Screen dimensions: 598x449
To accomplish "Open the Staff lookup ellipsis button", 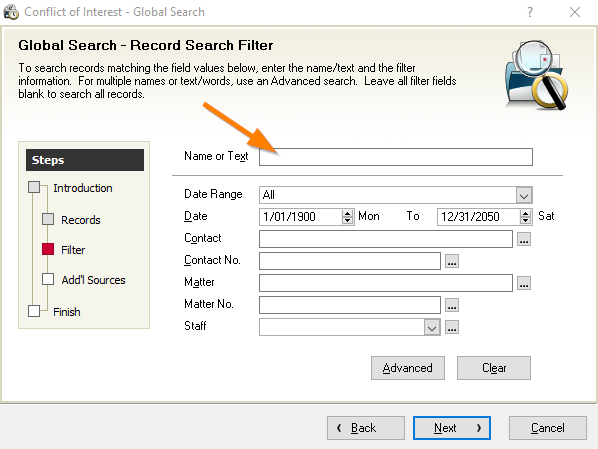I will [452, 328].
